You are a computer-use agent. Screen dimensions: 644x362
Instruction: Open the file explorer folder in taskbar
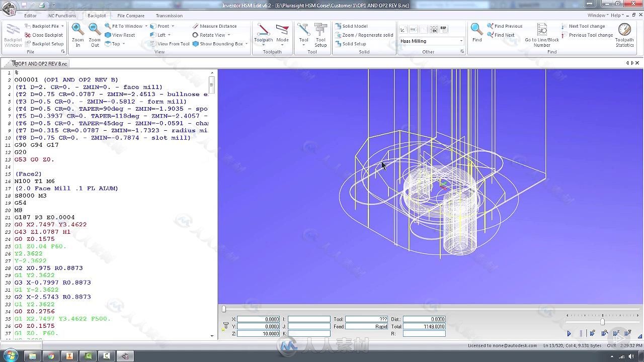click(32, 356)
